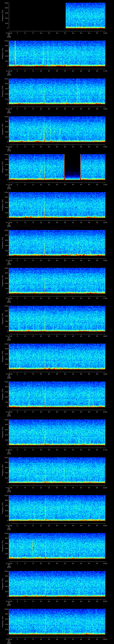114x644 pixels.
Task: Click the 16:00 end time label
Action: click(105, 261)
